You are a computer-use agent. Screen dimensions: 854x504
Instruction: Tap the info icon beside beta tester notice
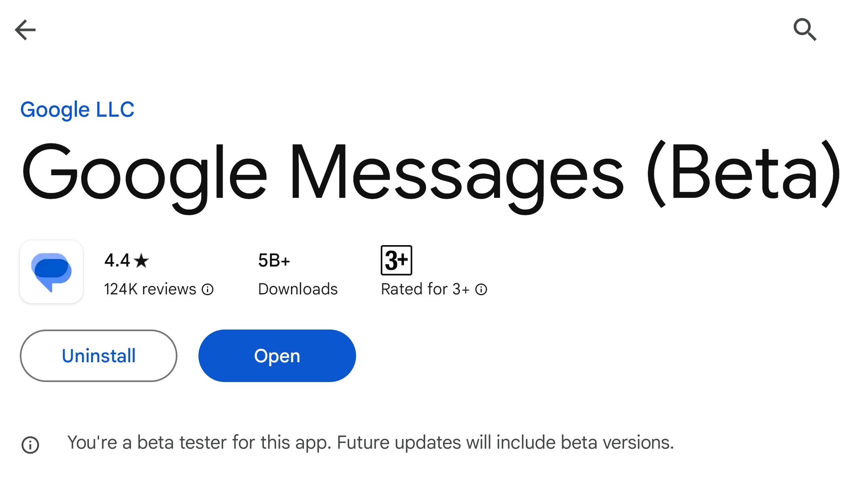coord(30,445)
